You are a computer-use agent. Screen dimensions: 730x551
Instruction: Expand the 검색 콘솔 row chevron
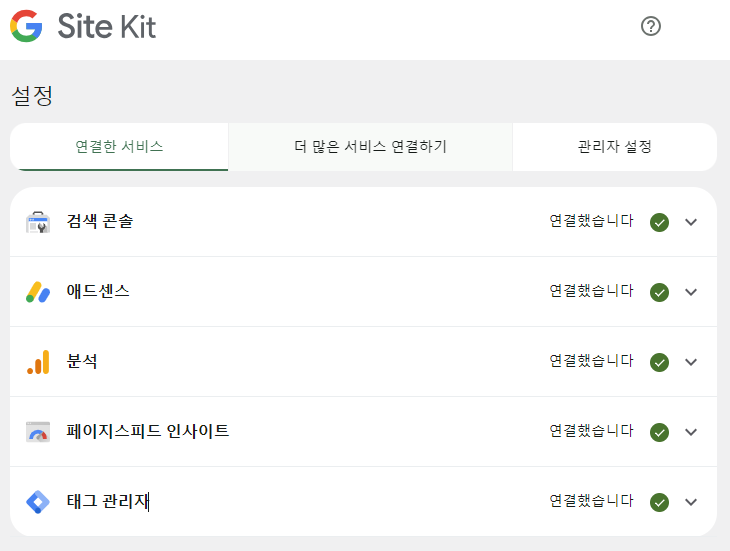pyautogui.click(x=691, y=222)
